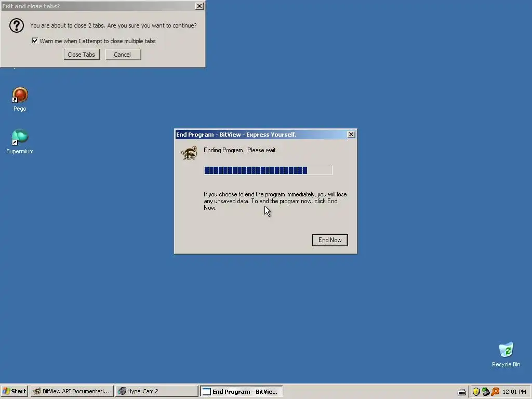Click the raccoon icon in End Program dialog
Viewport: 532px width, 399px height.
pyautogui.click(x=189, y=153)
